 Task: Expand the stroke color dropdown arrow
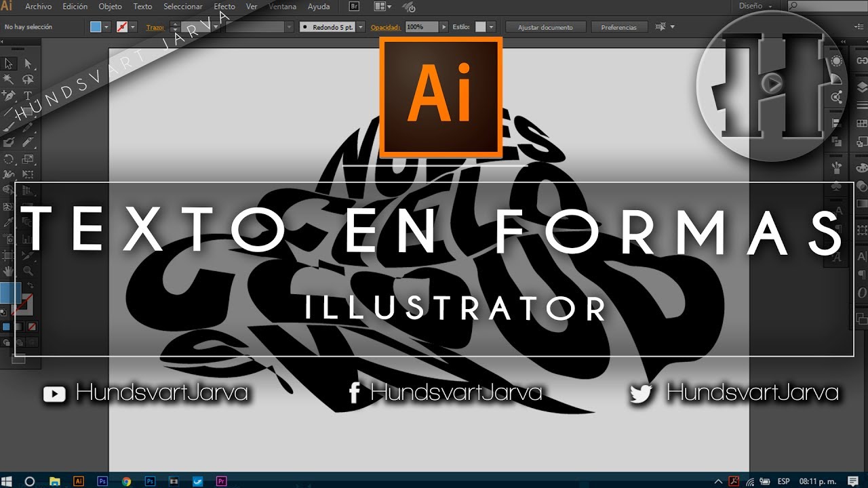(133, 27)
